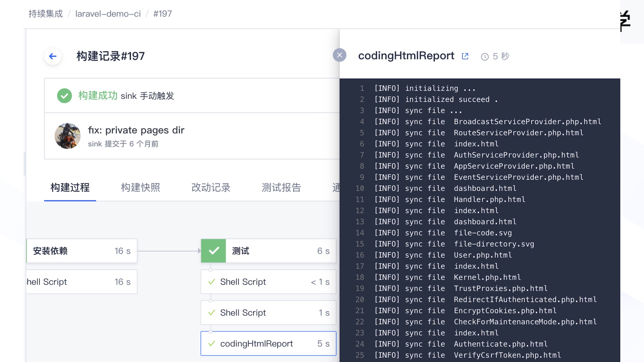Select the codingHtmlReport 5 s step

[268, 344]
